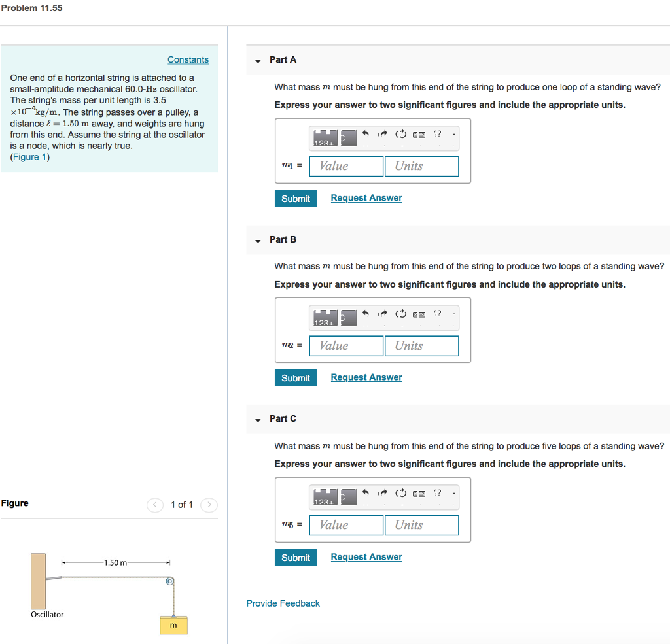
Task: Click Request Answer for Part B
Action: 366,377
